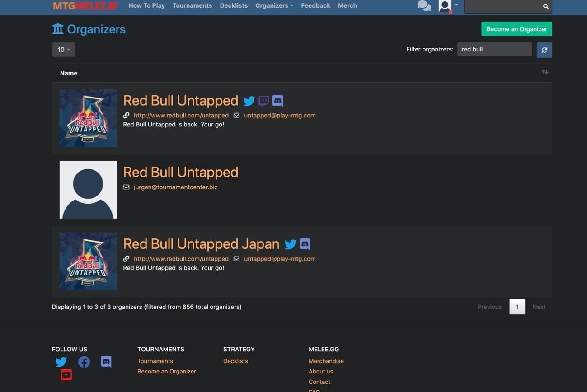This screenshot has width=587, height=392.
Task: Click the Filter organizers input field
Action: [x=494, y=50]
